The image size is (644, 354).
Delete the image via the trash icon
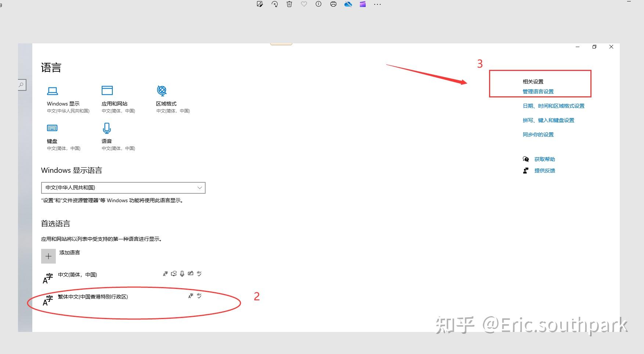pyautogui.click(x=289, y=4)
